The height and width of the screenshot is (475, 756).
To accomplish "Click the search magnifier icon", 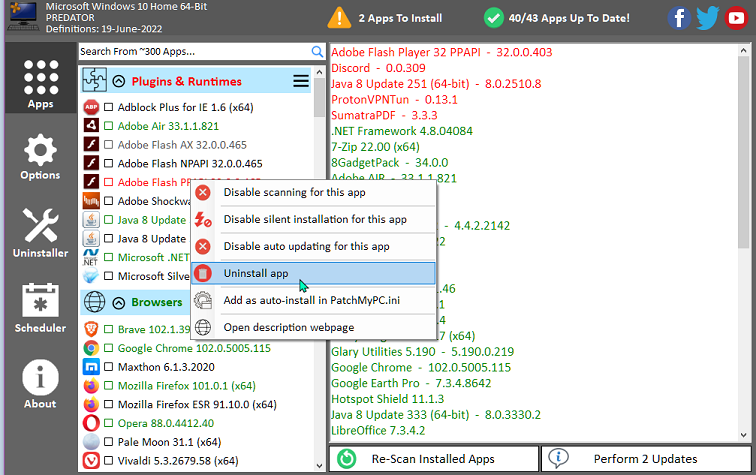I will click(x=317, y=52).
